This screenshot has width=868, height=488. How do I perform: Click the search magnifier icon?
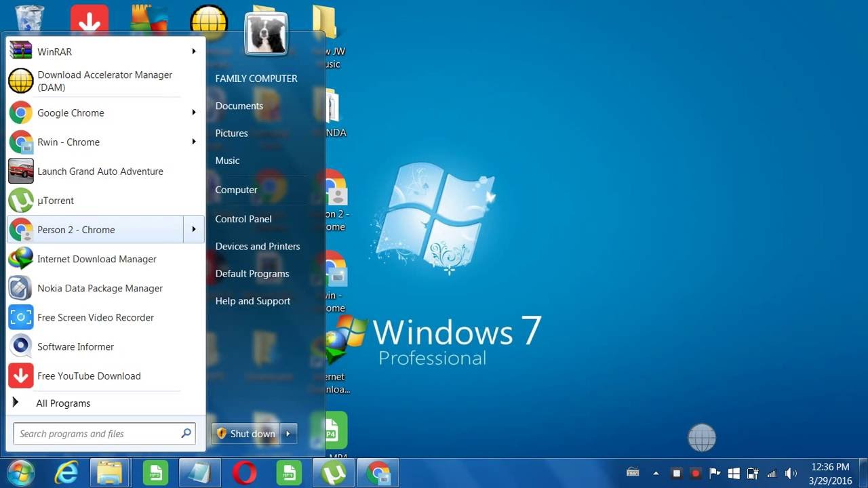[186, 434]
